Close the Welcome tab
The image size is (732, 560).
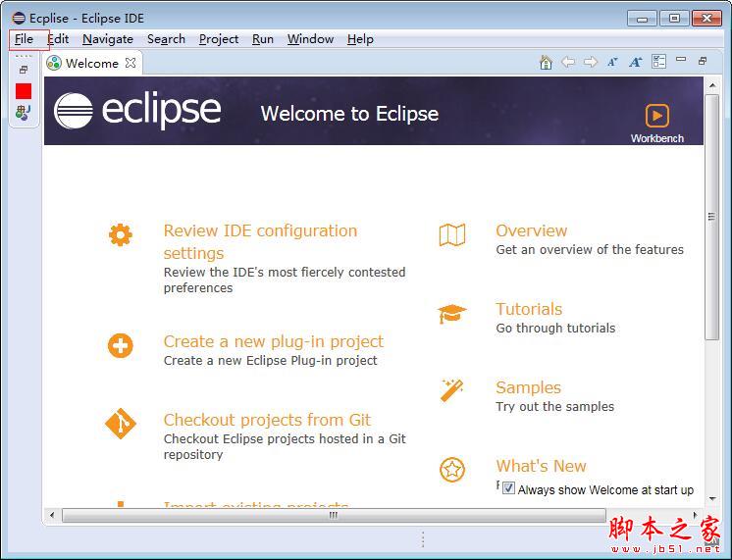point(131,63)
